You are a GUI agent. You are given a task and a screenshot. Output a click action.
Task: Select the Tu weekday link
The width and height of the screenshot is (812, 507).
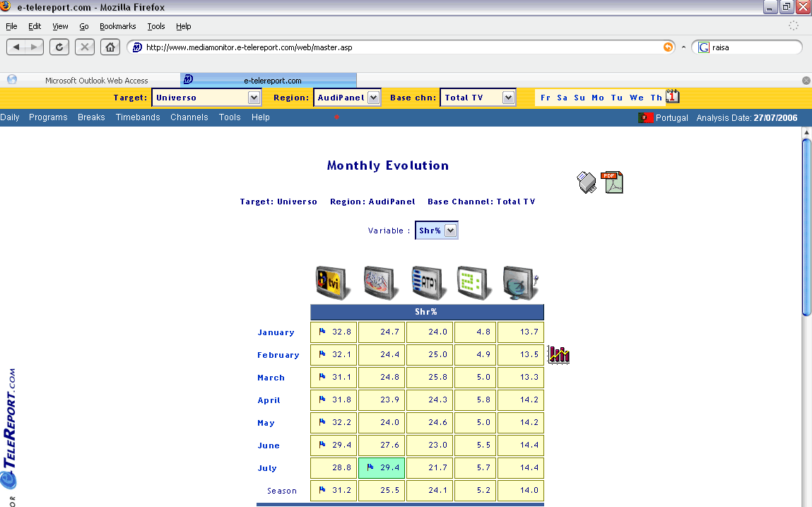616,98
